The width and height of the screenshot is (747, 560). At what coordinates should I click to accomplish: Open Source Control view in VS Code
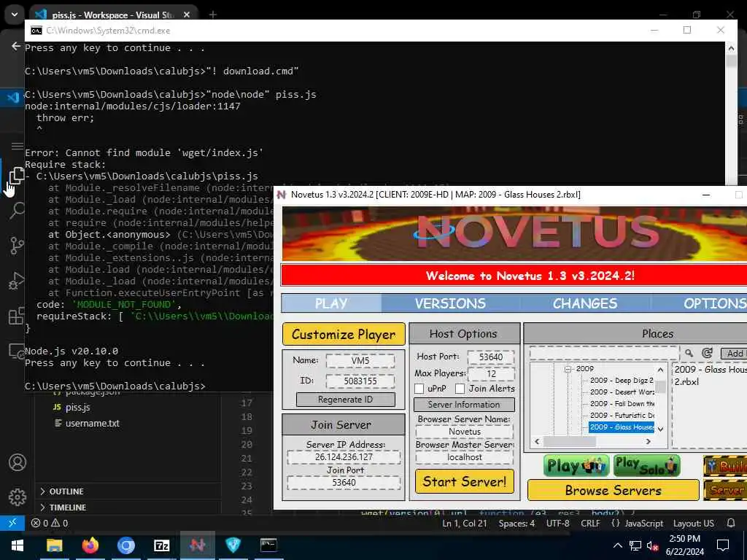[x=17, y=245]
